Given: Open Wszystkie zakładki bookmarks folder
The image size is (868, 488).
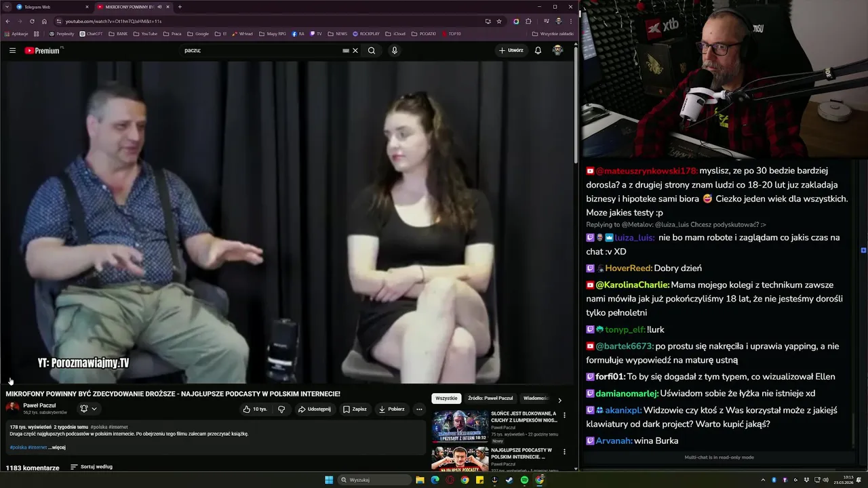Looking at the screenshot, I should click(x=553, y=33).
